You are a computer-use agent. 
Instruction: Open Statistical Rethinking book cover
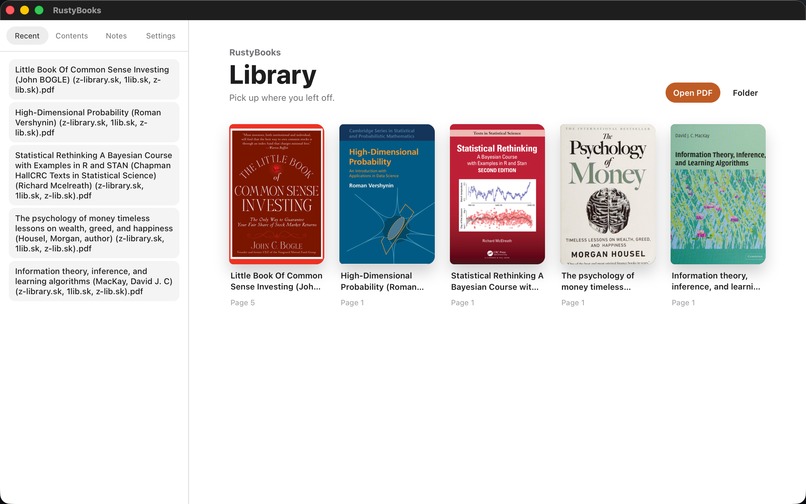(x=497, y=194)
